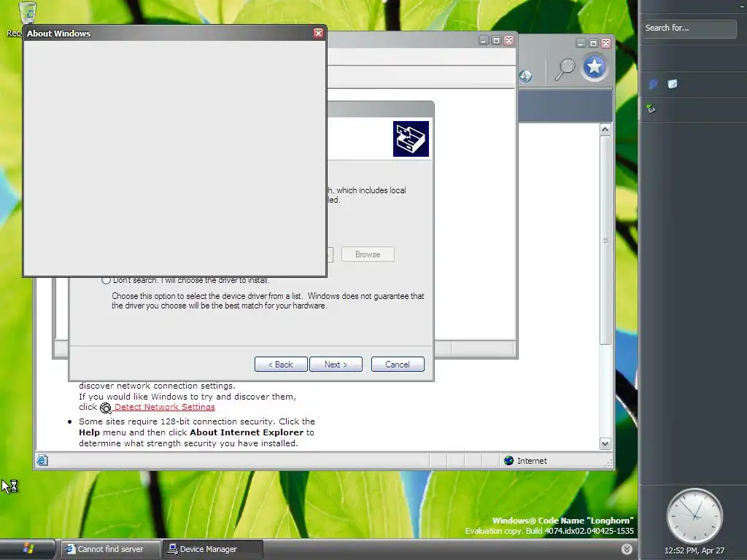Click the Back button in the hardware wizard

click(x=281, y=365)
